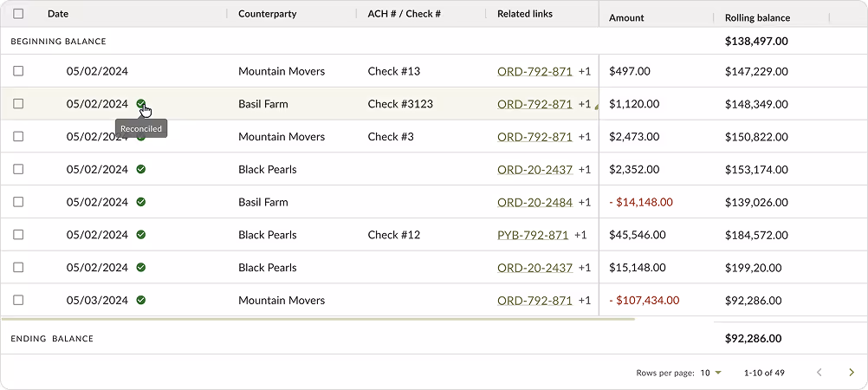Click reconciled icon in the Check #3123 row

click(141, 103)
